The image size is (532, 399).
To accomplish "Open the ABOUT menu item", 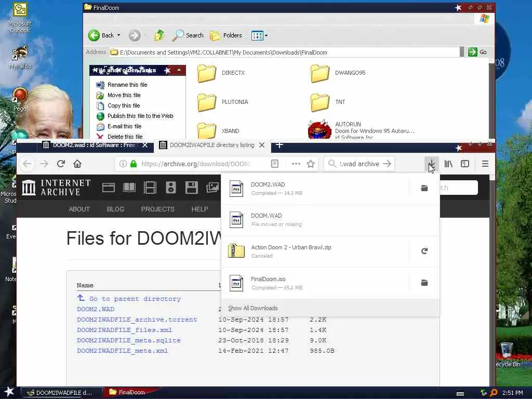I will 79,209.
